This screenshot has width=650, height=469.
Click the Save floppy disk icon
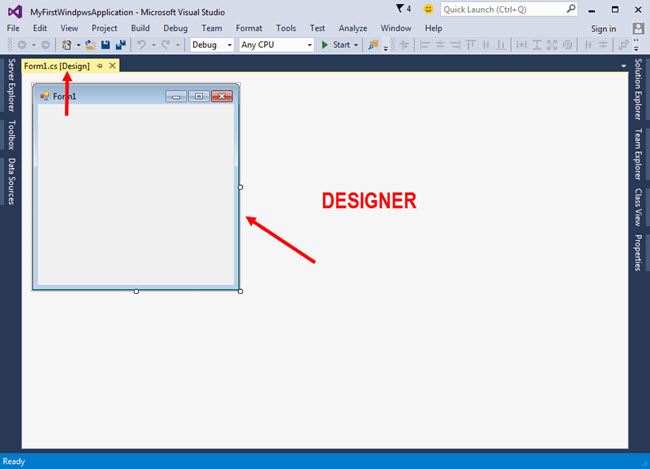(x=105, y=45)
